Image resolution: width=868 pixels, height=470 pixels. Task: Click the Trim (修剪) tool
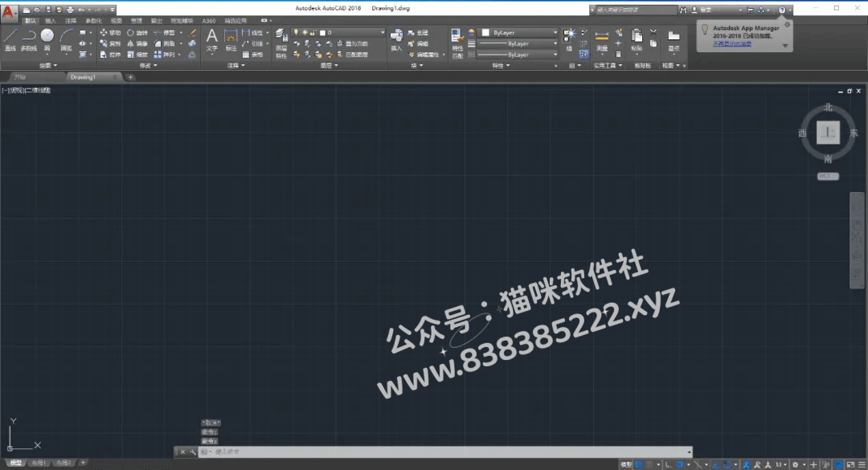pyautogui.click(x=165, y=33)
